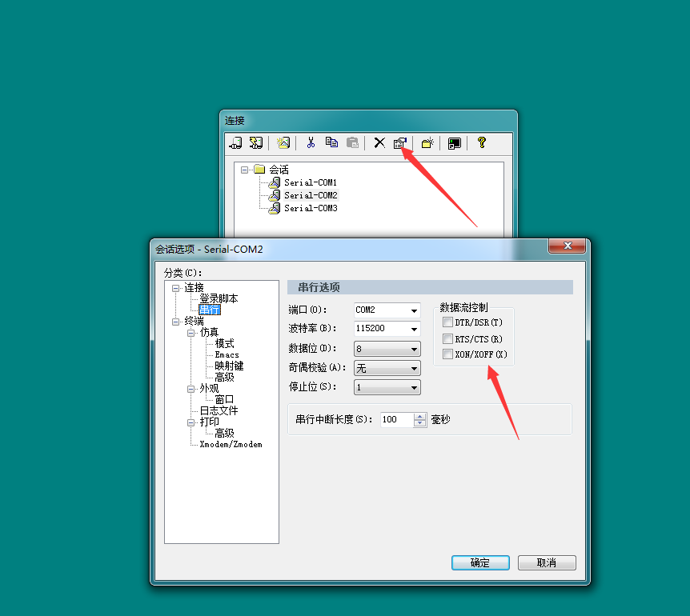Enable the XON/XOFF flow control checkbox
The width and height of the screenshot is (690, 616).
[447, 354]
